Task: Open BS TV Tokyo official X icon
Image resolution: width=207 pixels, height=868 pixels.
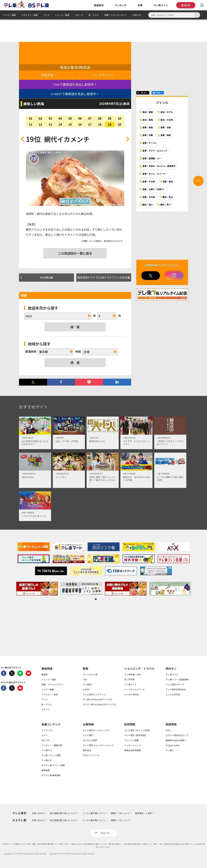Action: point(12,688)
